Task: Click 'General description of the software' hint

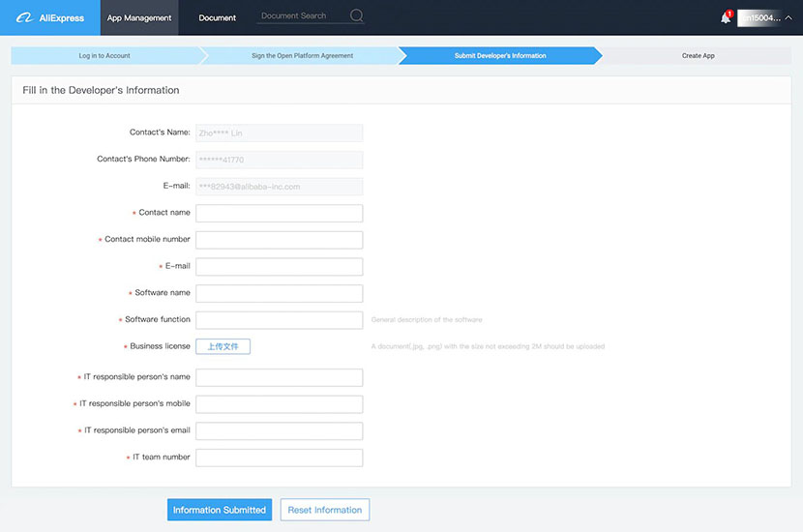Action: point(427,319)
